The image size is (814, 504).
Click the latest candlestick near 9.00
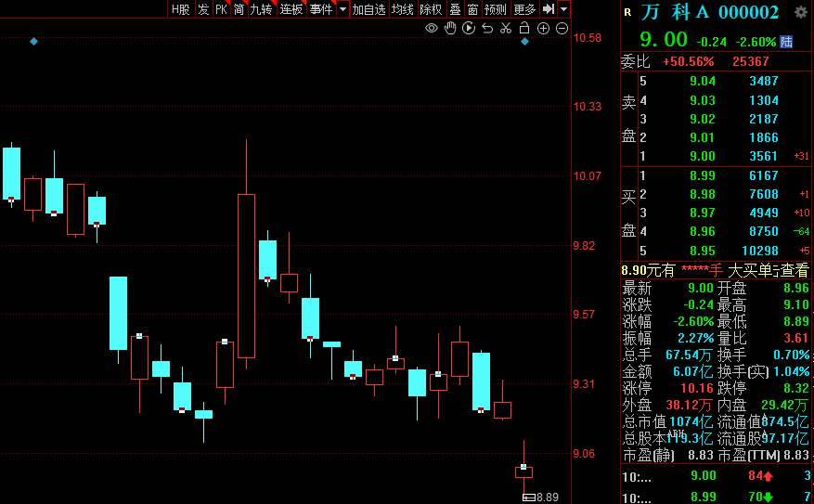[x=523, y=472]
